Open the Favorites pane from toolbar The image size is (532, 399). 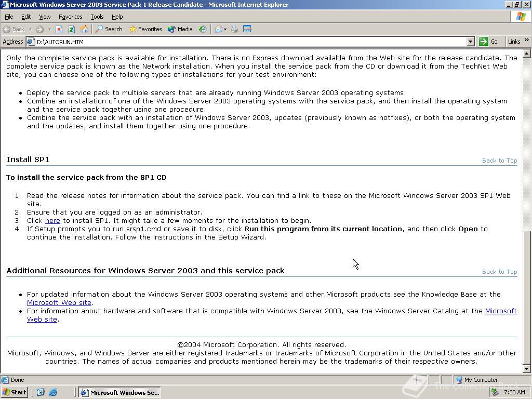pyautogui.click(x=145, y=29)
